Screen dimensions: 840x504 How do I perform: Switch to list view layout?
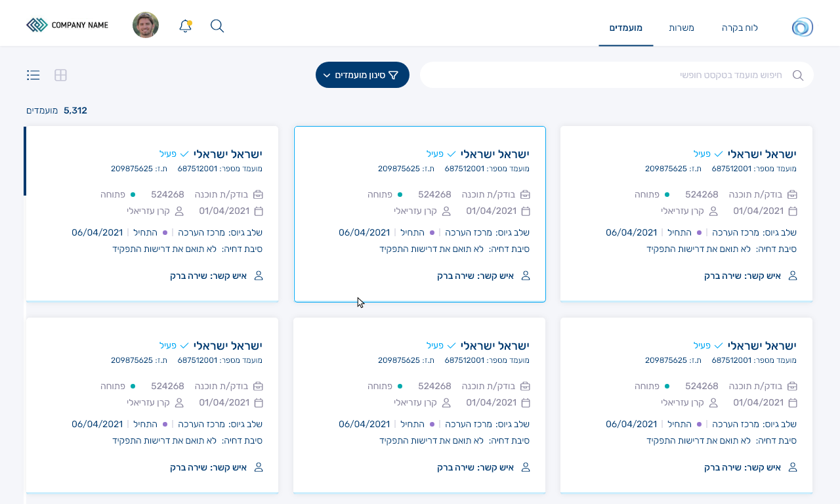33,75
